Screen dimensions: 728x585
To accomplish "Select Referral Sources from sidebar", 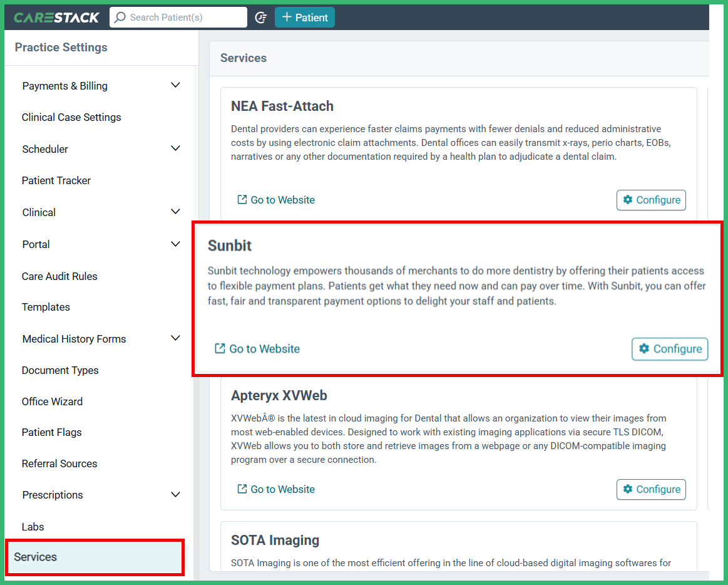I will click(x=59, y=463).
